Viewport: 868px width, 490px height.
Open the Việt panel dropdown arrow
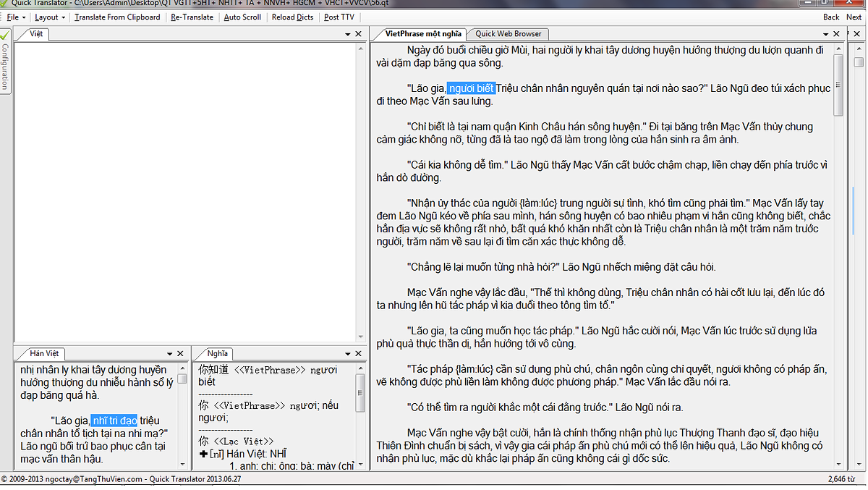pos(347,34)
